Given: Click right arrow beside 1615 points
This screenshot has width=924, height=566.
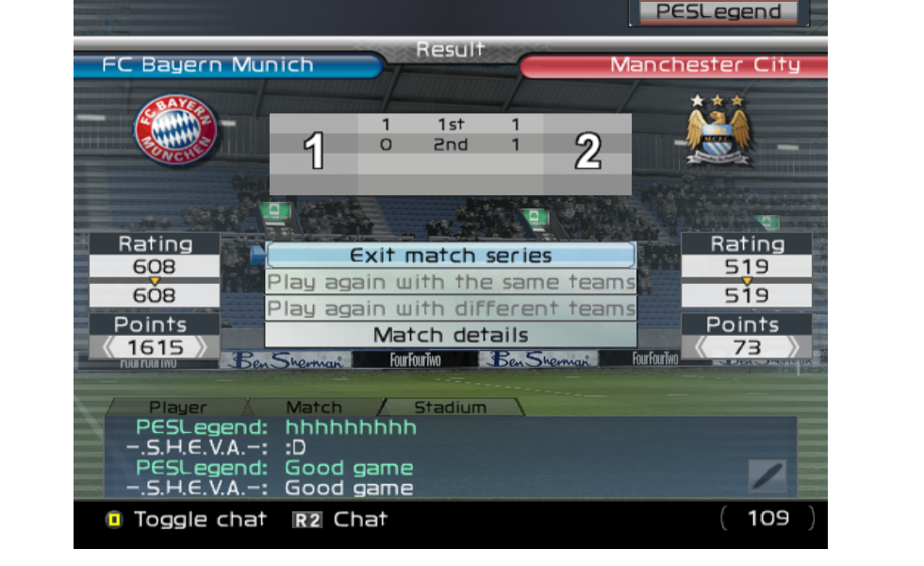Looking at the screenshot, I should coord(201,347).
